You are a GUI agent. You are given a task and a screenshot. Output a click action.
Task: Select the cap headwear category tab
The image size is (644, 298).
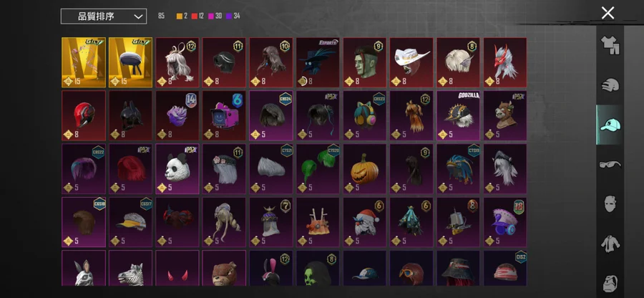click(x=610, y=125)
